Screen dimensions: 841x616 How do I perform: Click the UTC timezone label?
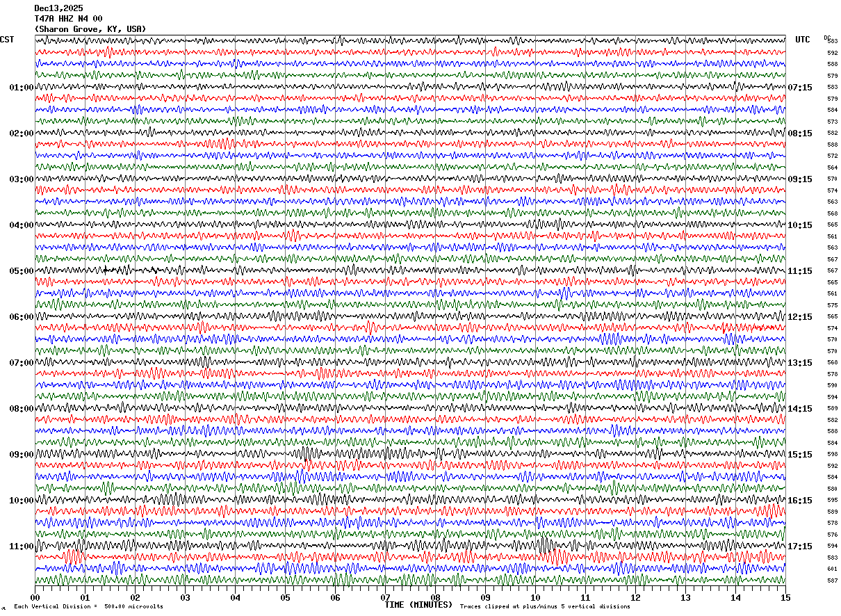click(x=803, y=40)
